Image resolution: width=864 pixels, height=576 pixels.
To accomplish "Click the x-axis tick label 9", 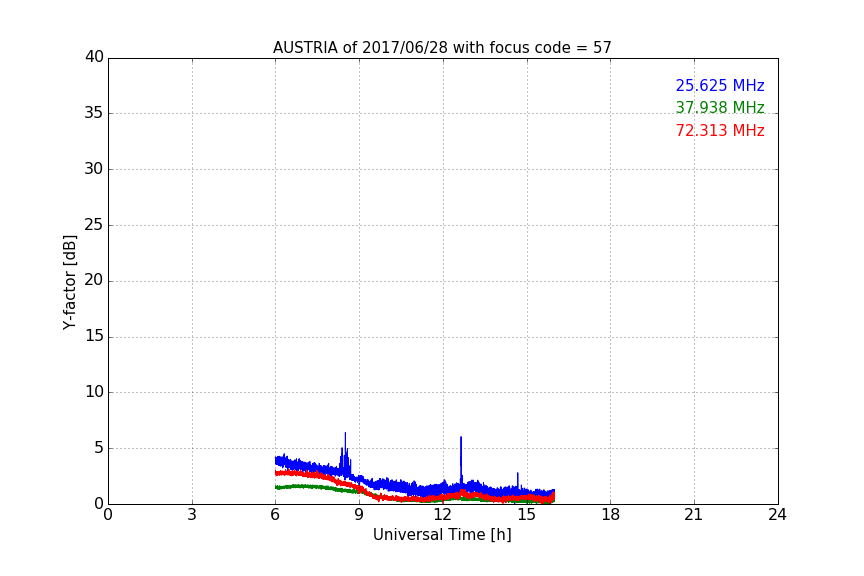I will click(x=359, y=515).
